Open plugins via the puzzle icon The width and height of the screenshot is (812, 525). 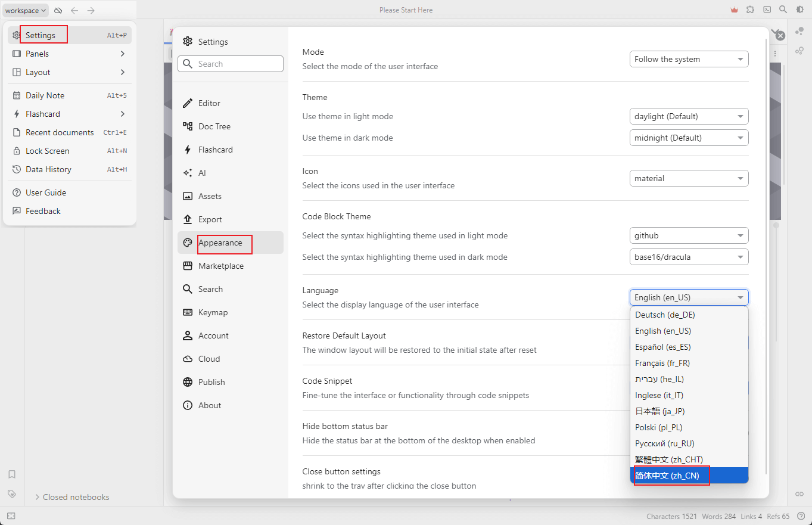(750, 10)
